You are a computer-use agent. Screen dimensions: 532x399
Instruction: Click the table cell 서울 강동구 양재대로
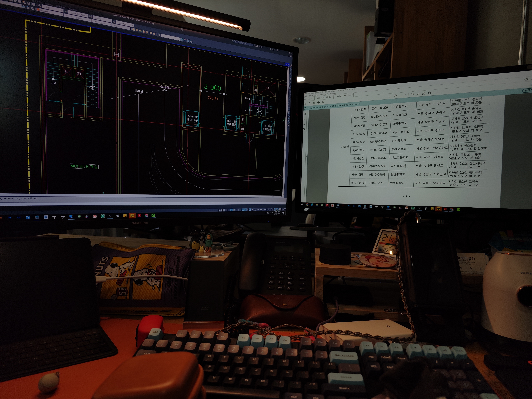[x=430, y=183]
